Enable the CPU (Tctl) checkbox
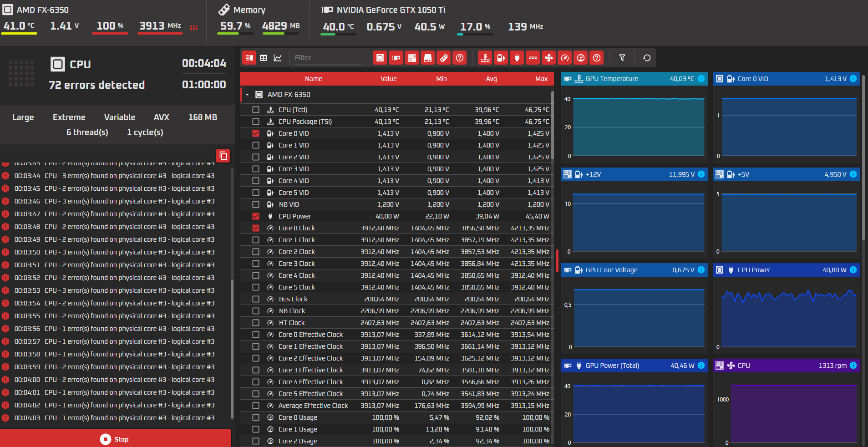The width and height of the screenshot is (868, 447). [x=256, y=110]
